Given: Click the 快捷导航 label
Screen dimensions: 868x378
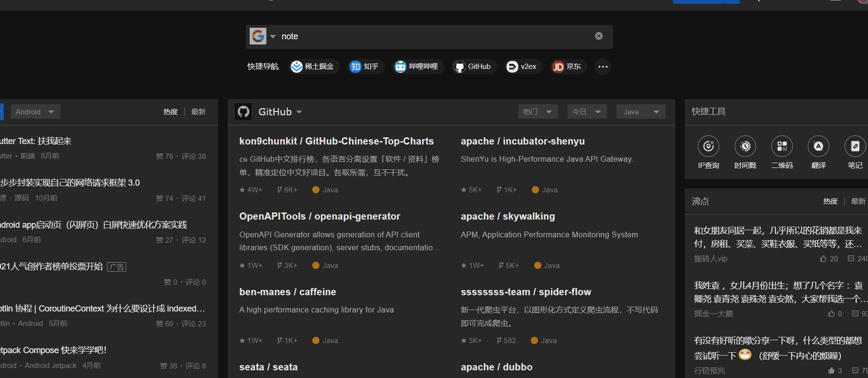Looking at the screenshot, I should pyautogui.click(x=263, y=67).
